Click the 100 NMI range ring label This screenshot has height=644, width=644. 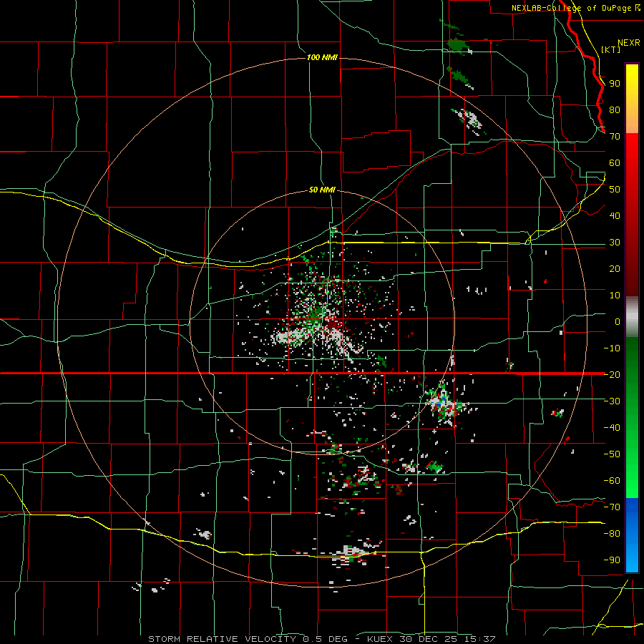point(322,57)
